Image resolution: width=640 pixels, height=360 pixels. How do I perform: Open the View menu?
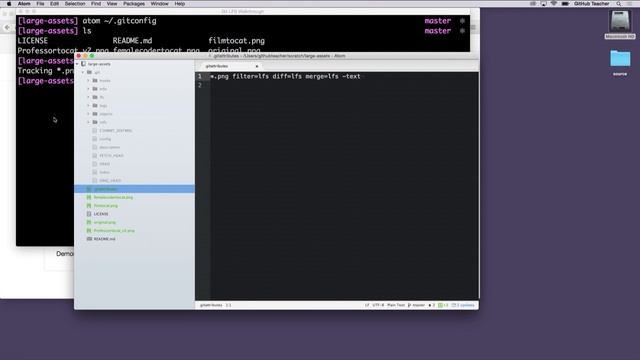[112, 4]
